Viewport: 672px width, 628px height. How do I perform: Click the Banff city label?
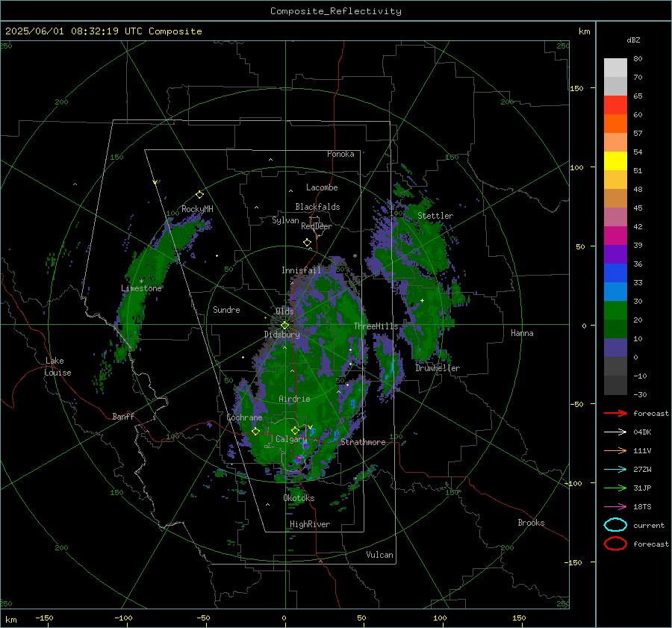pos(123,416)
